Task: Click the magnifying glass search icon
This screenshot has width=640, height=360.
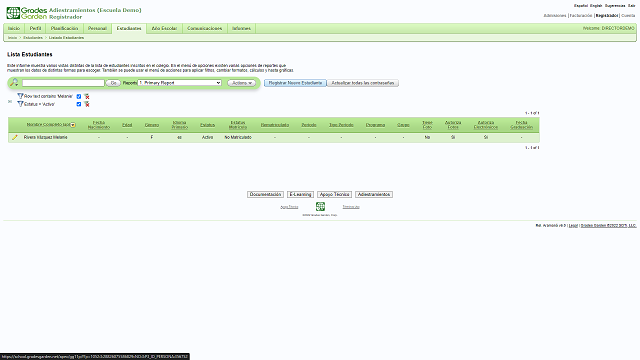Action: [14, 82]
